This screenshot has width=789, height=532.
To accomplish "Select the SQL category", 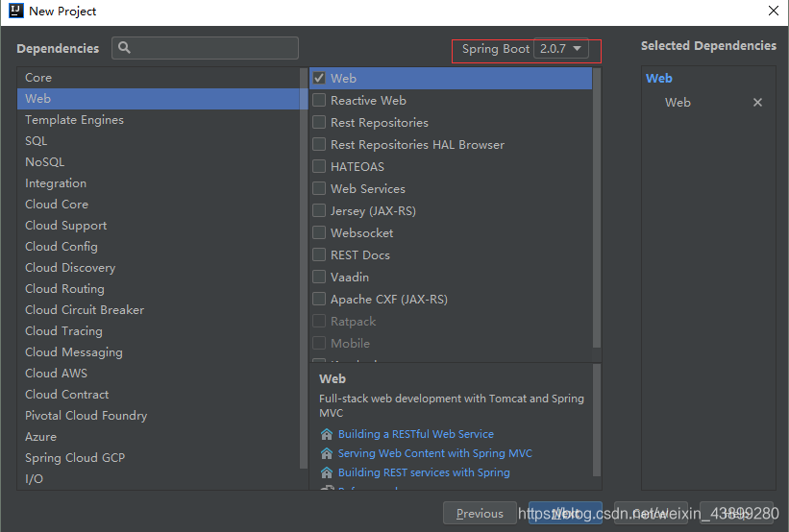I will coord(159,141).
